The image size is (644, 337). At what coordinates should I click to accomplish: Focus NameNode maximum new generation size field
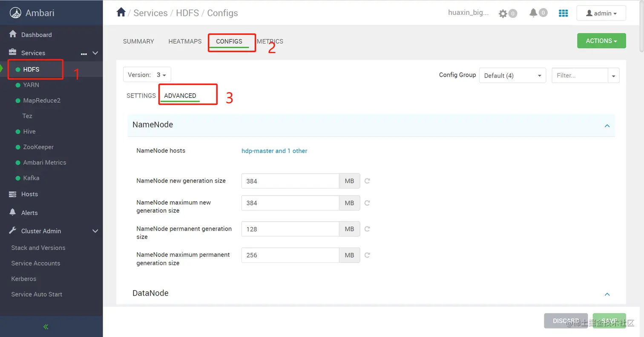click(290, 203)
